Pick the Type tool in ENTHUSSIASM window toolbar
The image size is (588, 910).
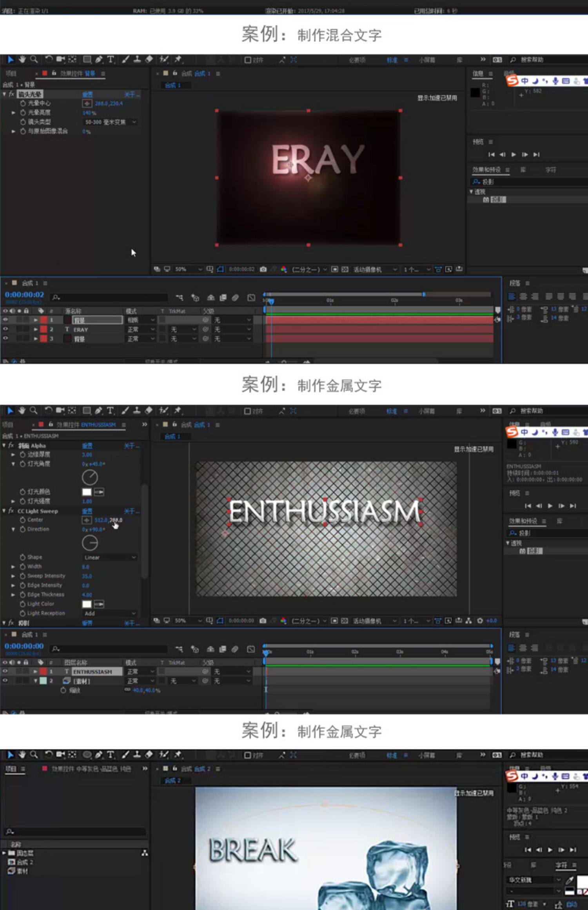(111, 411)
